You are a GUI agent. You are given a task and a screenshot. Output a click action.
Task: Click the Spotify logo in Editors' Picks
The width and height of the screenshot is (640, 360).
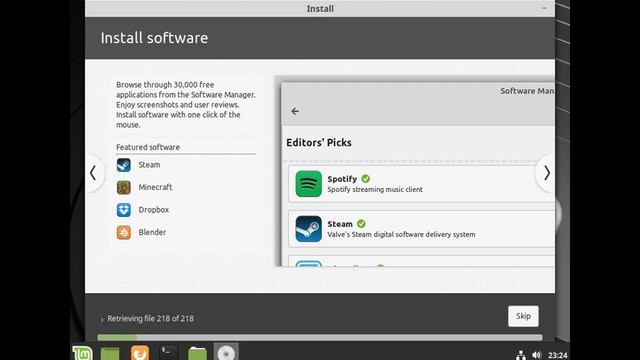(x=309, y=184)
